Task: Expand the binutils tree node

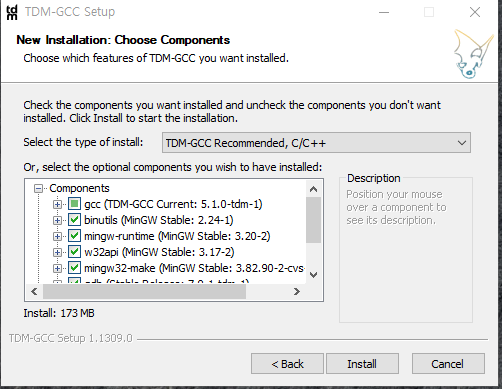Action: click(57, 220)
